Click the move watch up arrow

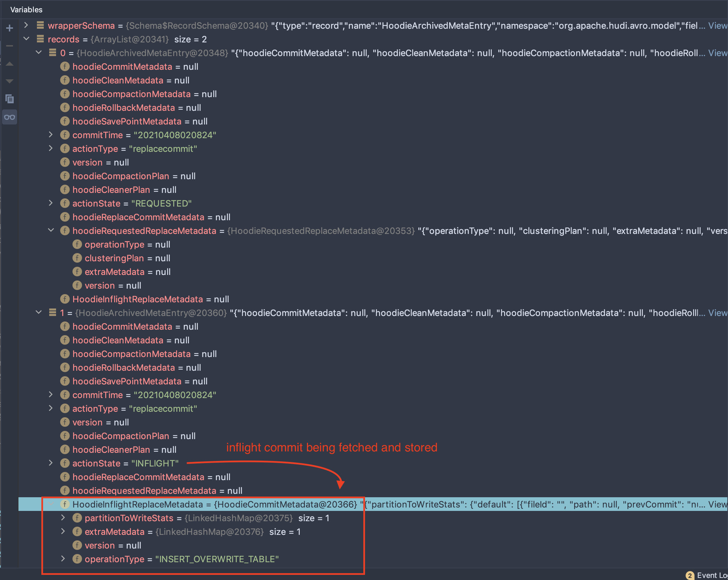tap(10, 64)
